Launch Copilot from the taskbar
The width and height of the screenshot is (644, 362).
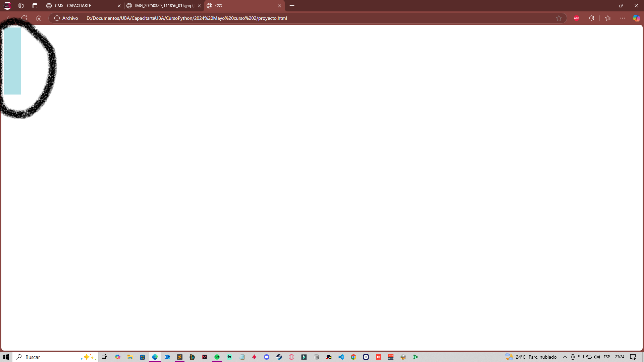tap(118, 357)
